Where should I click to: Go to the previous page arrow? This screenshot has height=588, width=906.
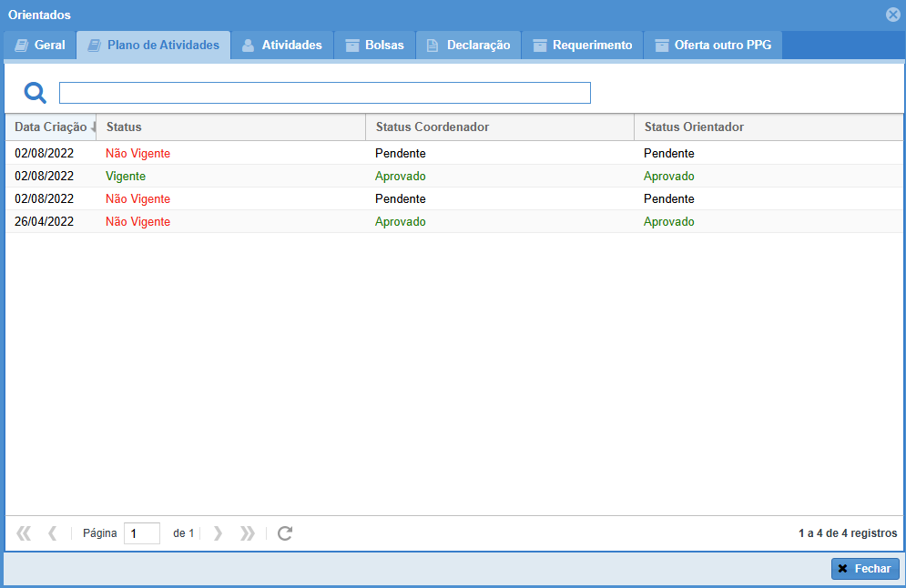(53, 533)
